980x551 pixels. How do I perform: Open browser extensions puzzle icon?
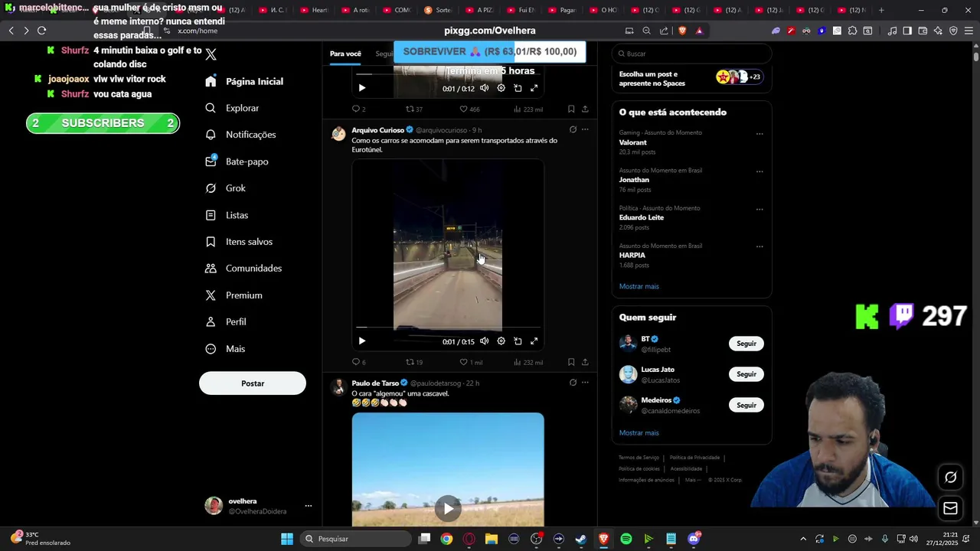852,31
